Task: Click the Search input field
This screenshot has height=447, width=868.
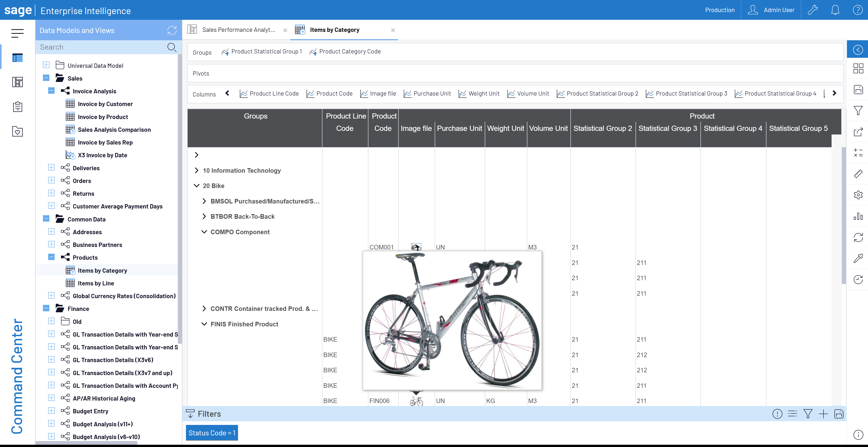Action: point(101,47)
